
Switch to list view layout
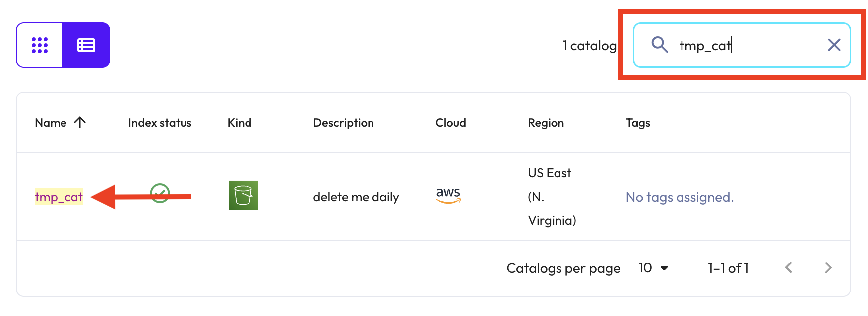pos(86,45)
